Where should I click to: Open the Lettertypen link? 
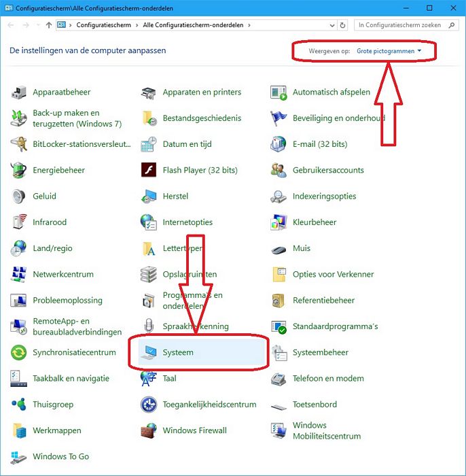click(x=183, y=248)
